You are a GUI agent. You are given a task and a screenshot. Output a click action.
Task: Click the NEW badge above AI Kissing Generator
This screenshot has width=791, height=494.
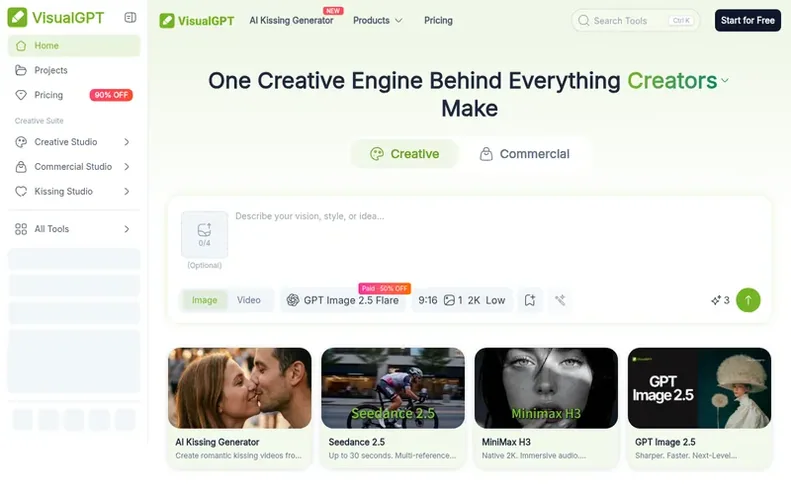coord(333,11)
